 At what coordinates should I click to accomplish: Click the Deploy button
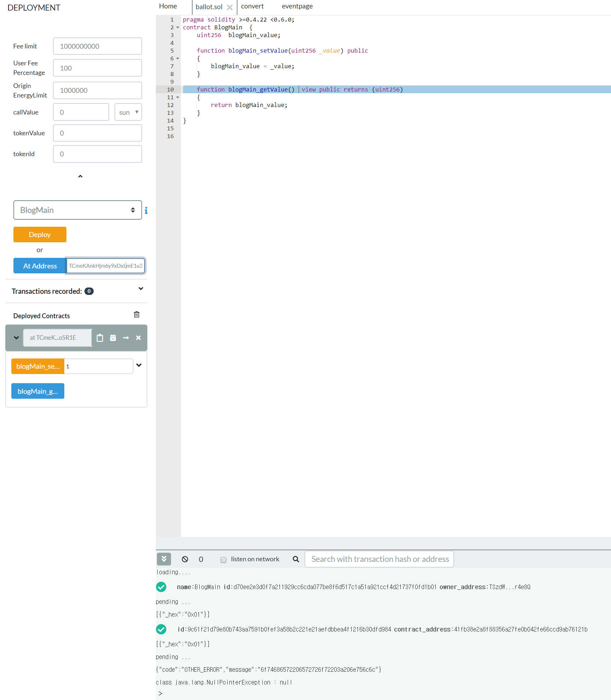[40, 234]
